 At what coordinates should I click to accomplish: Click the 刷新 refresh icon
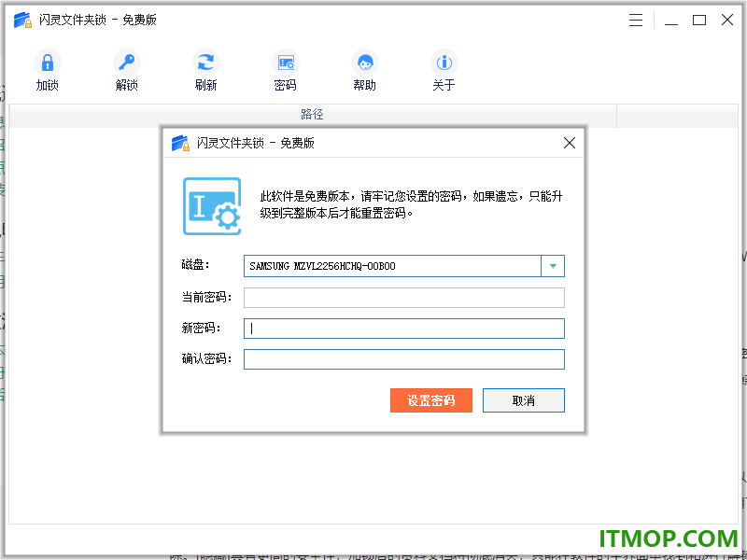tap(205, 63)
